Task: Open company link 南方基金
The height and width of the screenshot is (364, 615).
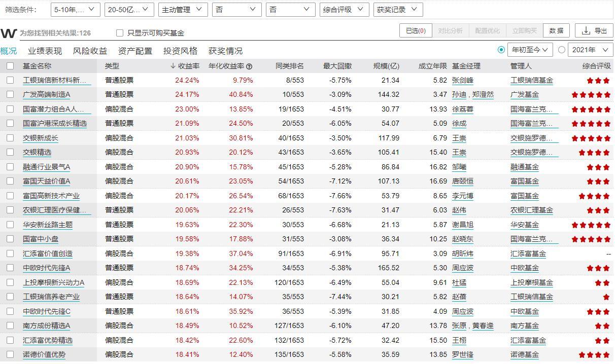Action: 525,325
